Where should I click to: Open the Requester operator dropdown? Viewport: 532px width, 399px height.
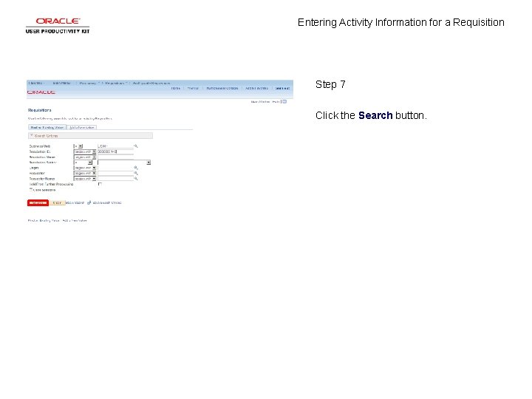click(x=85, y=173)
